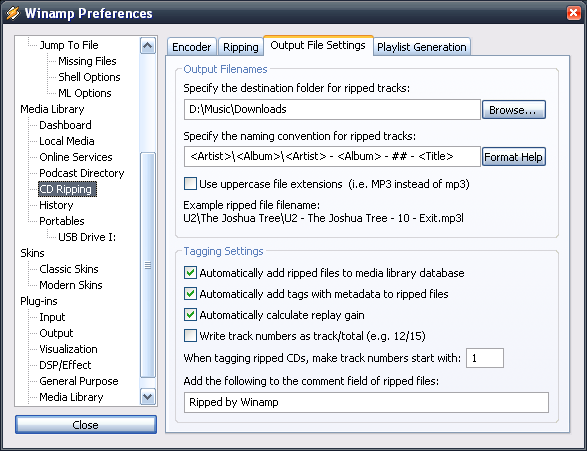Select Local Media in the tree
This screenshot has height=451, width=587.
coord(67,141)
